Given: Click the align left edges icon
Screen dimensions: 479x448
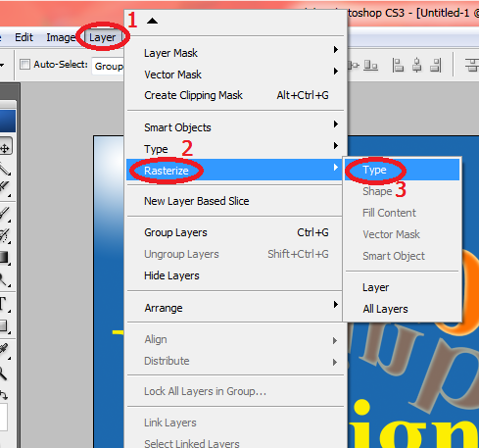Looking at the screenshot, I should [398, 65].
